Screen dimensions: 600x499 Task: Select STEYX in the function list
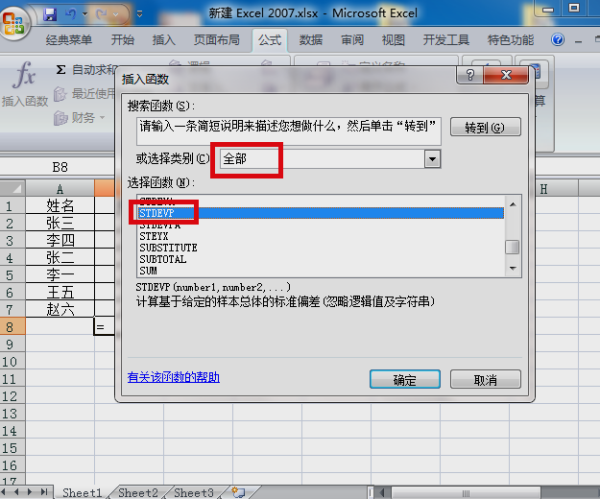pyautogui.click(x=321, y=236)
